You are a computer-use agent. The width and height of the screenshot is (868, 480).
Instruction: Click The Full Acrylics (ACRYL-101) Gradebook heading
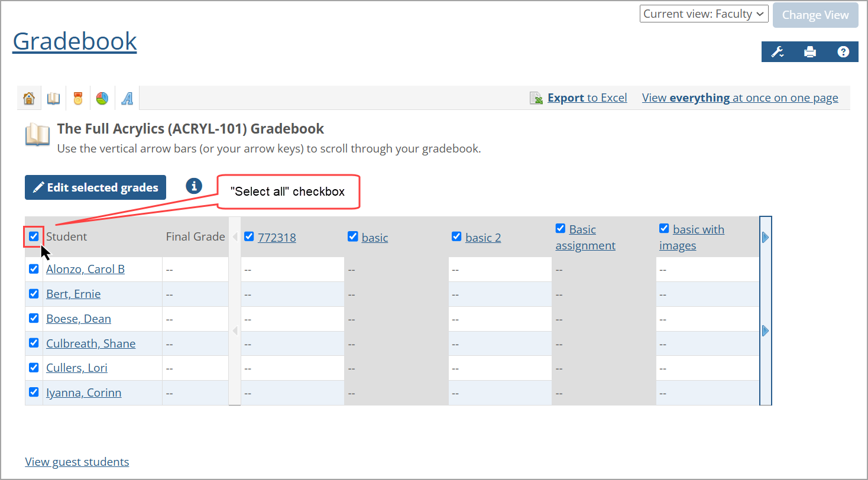pyautogui.click(x=190, y=128)
